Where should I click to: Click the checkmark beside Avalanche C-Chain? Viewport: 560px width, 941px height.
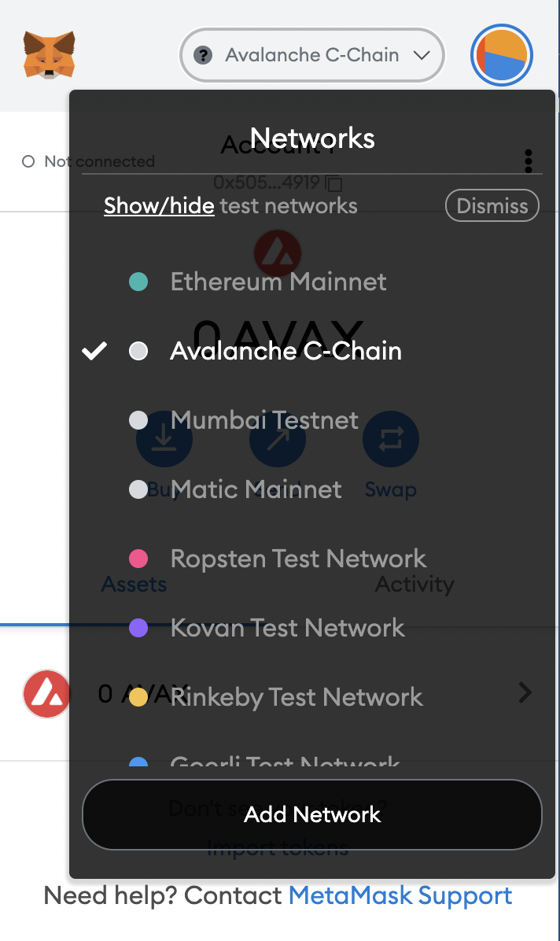pos(94,351)
